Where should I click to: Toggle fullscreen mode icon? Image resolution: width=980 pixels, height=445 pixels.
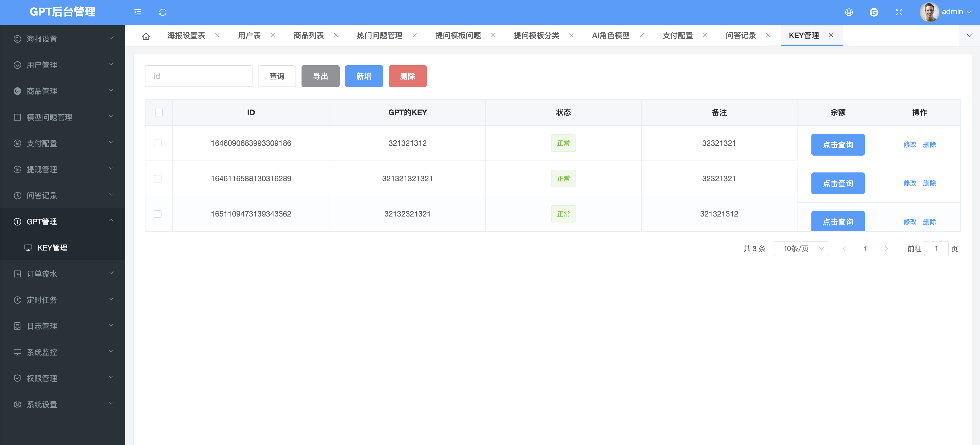point(899,12)
